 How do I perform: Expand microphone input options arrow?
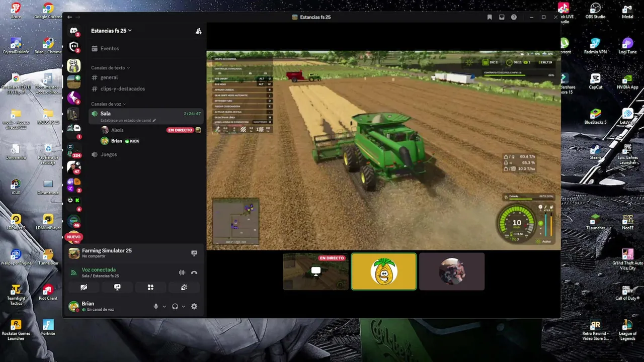[164, 307]
